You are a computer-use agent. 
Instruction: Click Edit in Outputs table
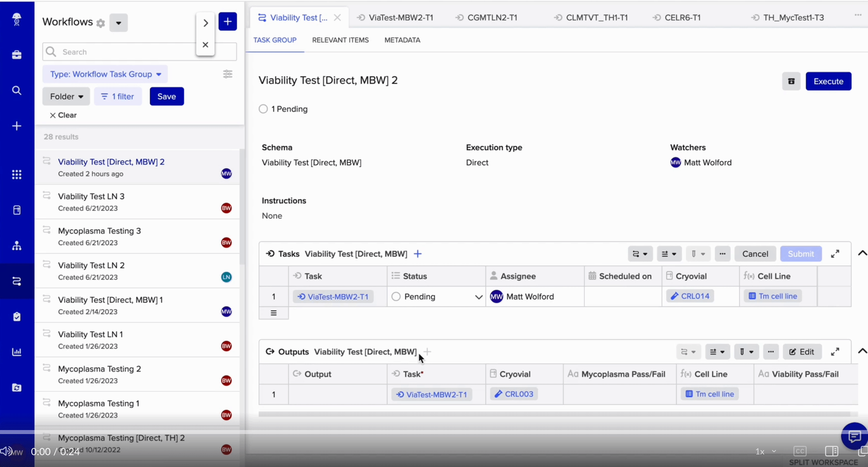click(802, 352)
